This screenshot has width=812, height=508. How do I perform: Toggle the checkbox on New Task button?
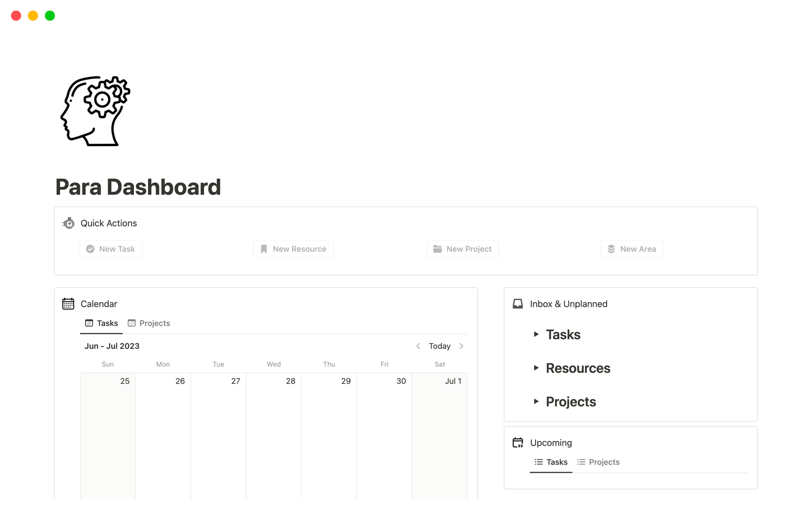89,248
